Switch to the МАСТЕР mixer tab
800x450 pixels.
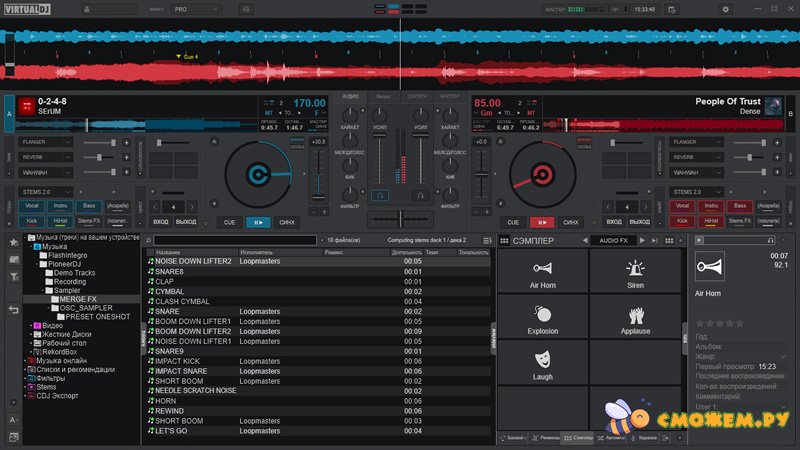pos(449,96)
